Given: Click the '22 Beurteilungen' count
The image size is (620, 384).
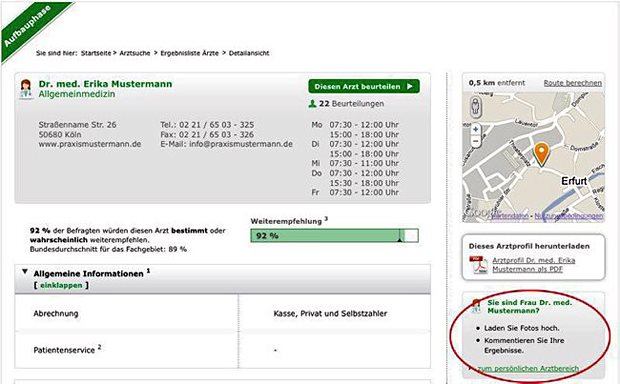Looking at the screenshot, I should 352,104.
